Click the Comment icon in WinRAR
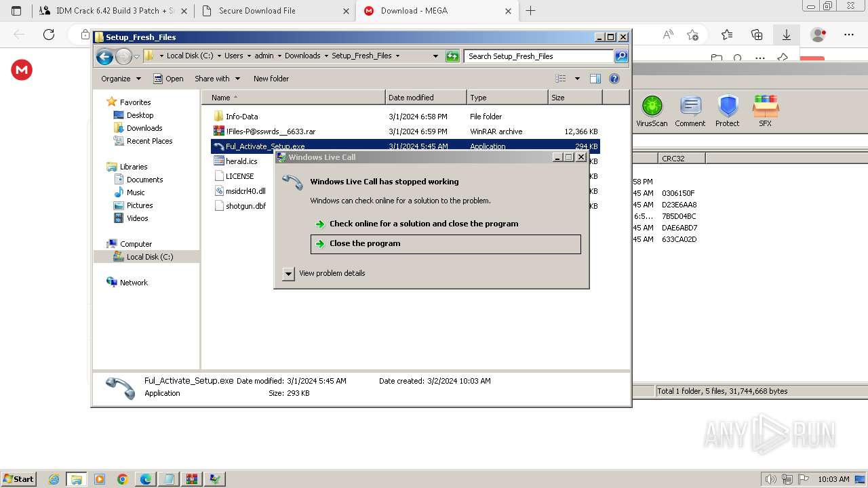 (x=690, y=111)
